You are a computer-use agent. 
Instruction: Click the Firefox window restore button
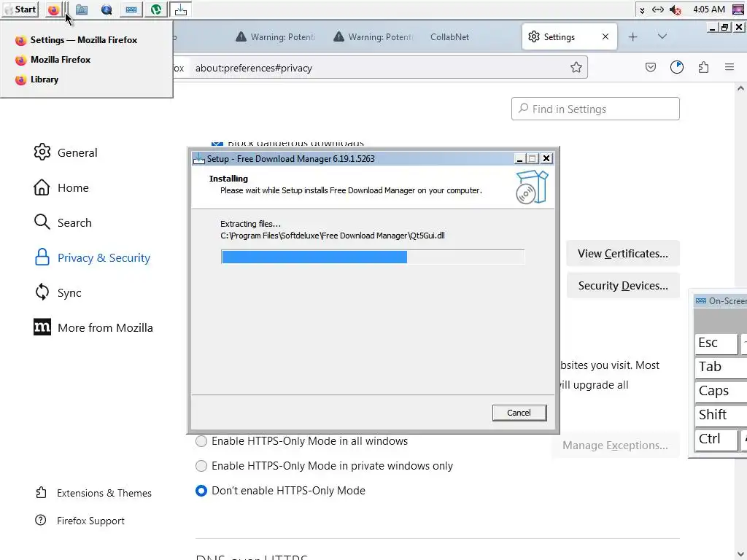724,28
